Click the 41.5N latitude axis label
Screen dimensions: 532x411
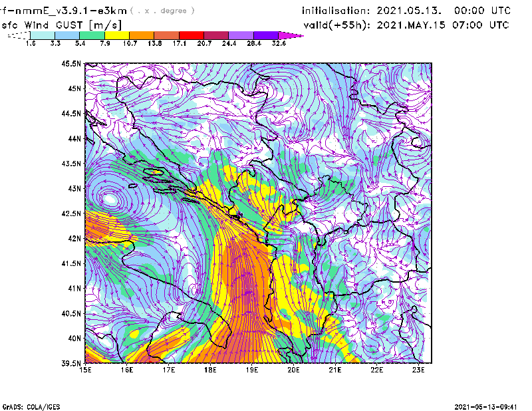pyautogui.click(x=71, y=263)
